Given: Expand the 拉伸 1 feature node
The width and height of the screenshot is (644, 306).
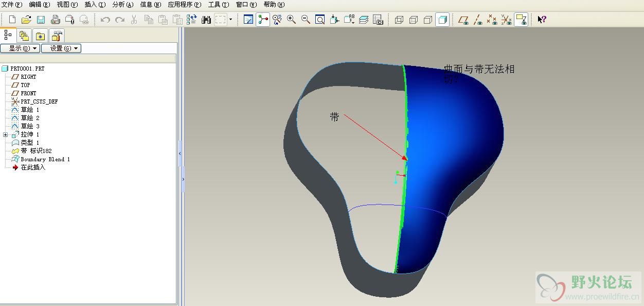Looking at the screenshot, I should click(5, 134).
